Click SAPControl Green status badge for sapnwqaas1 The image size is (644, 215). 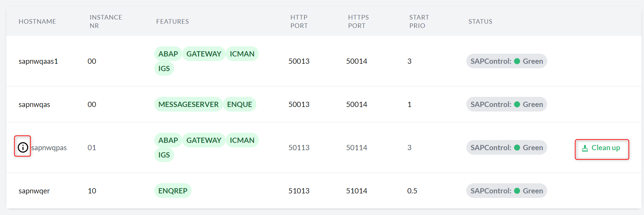click(x=506, y=61)
